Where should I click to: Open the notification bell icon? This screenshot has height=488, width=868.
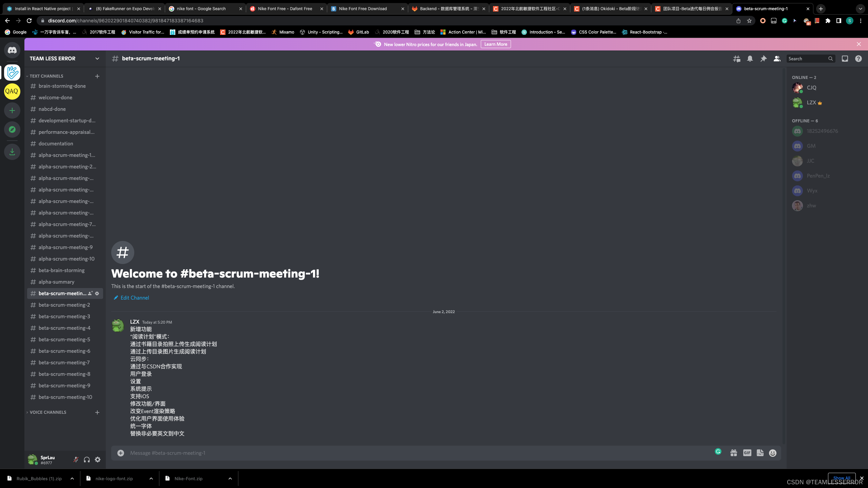(x=750, y=58)
